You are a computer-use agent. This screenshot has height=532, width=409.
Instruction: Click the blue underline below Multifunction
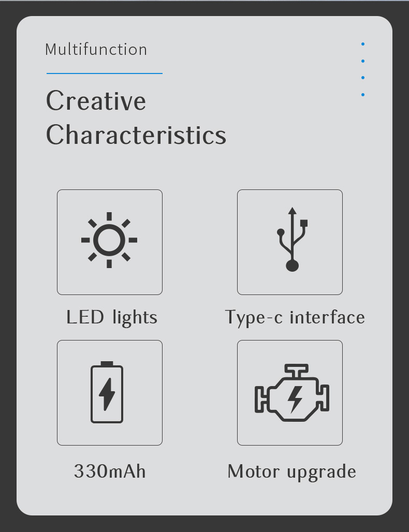click(x=105, y=73)
